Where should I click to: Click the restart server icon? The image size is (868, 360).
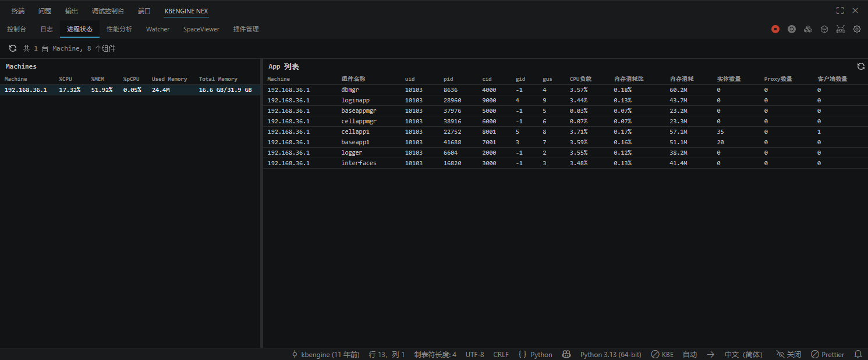tap(792, 29)
